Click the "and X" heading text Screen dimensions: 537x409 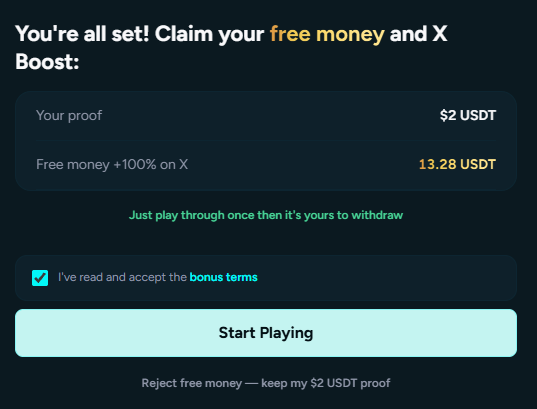click(x=419, y=34)
